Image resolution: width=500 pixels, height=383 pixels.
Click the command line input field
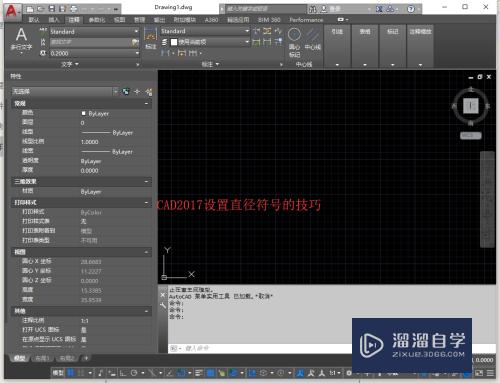click(x=260, y=348)
